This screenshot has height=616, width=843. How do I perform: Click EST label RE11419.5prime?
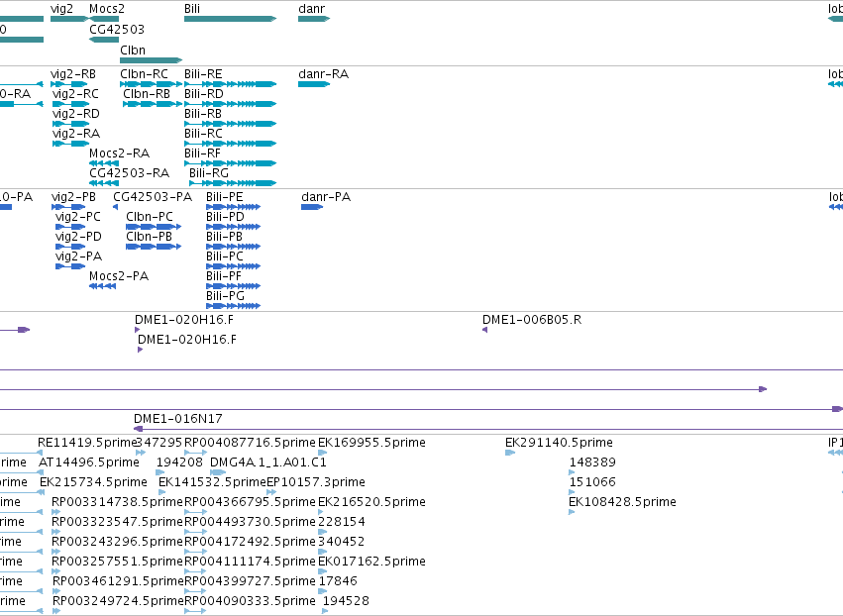point(87,443)
